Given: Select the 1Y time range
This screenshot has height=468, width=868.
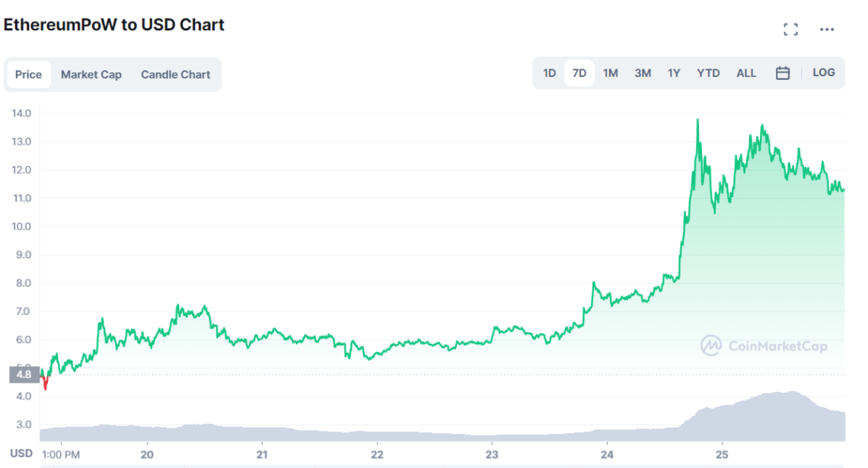Looking at the screenshot, I should [x=674, y=73].
